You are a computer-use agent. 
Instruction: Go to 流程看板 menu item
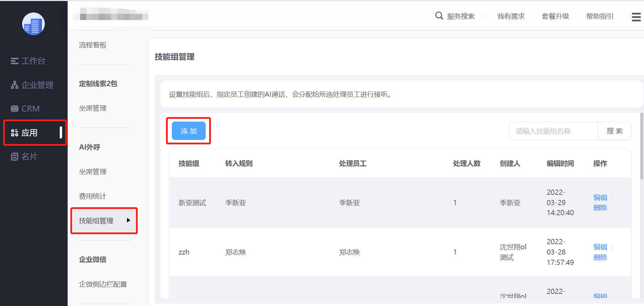point(93,45)
